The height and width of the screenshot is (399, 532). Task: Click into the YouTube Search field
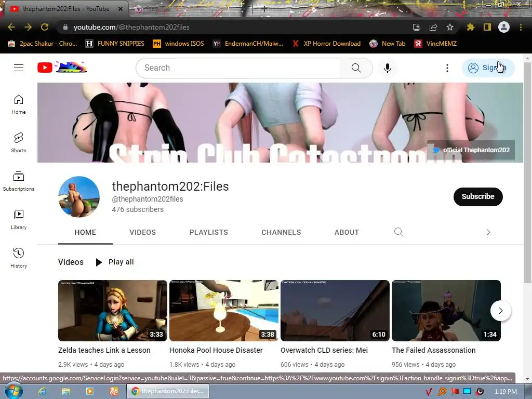click(238, 68)
